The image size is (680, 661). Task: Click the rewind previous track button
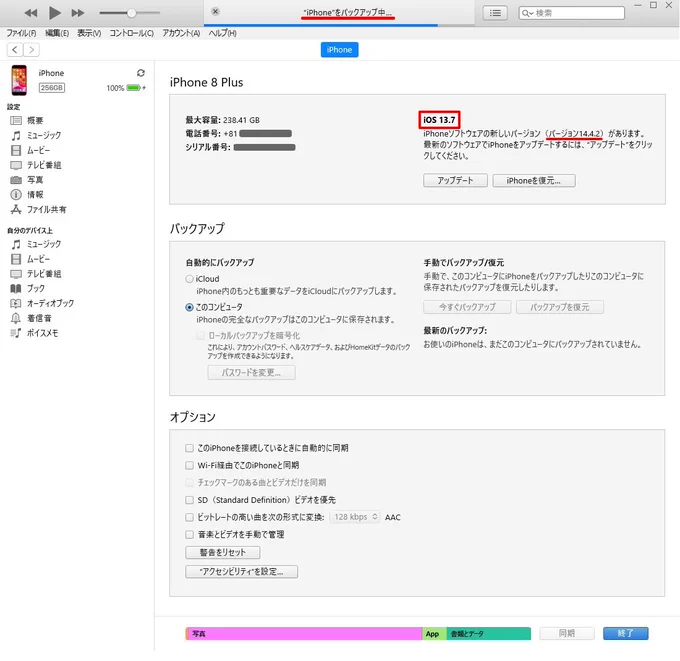(x=31, y=13)
